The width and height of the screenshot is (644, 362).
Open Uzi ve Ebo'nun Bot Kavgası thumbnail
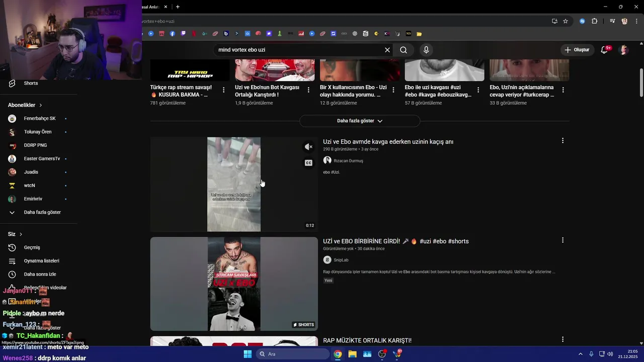(275, 70)
